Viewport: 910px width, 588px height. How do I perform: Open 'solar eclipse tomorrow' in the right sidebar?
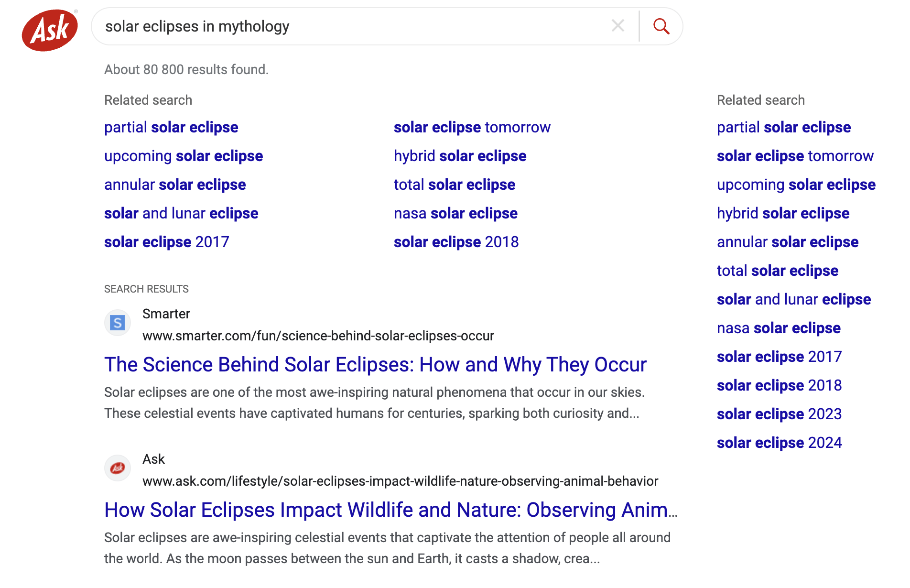tap(795, 156)
